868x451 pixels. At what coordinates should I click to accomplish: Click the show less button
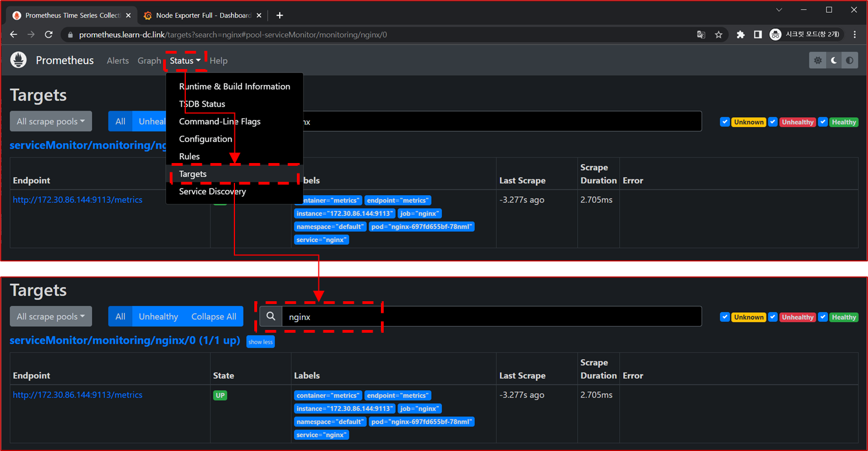tap(260, 342)
